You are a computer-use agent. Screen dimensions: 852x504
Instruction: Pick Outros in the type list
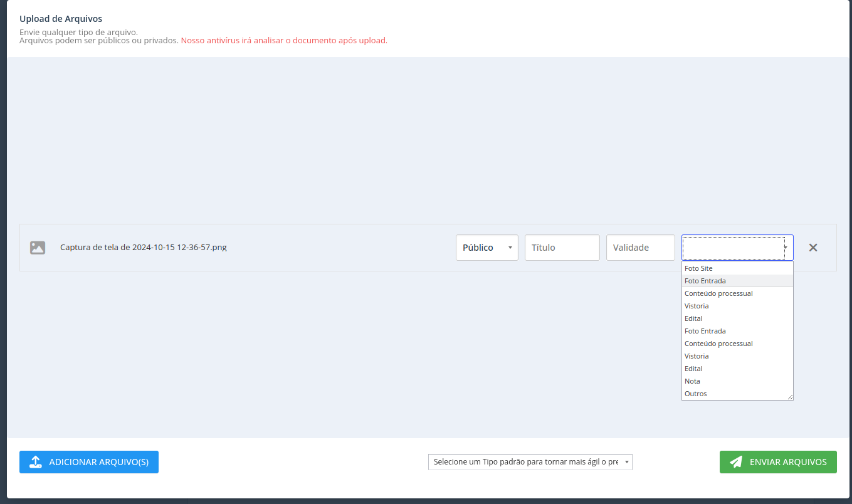[x=695, y=394]
